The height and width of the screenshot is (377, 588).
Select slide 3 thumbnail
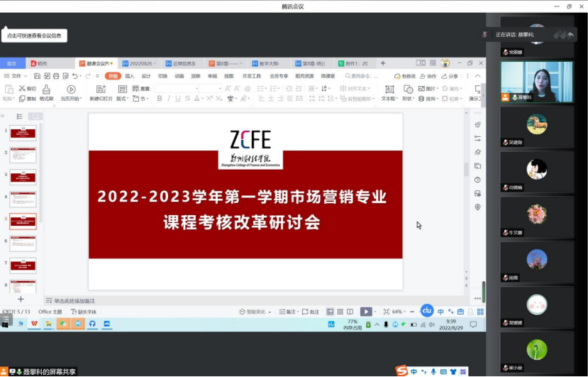click(x=23, y=177)
